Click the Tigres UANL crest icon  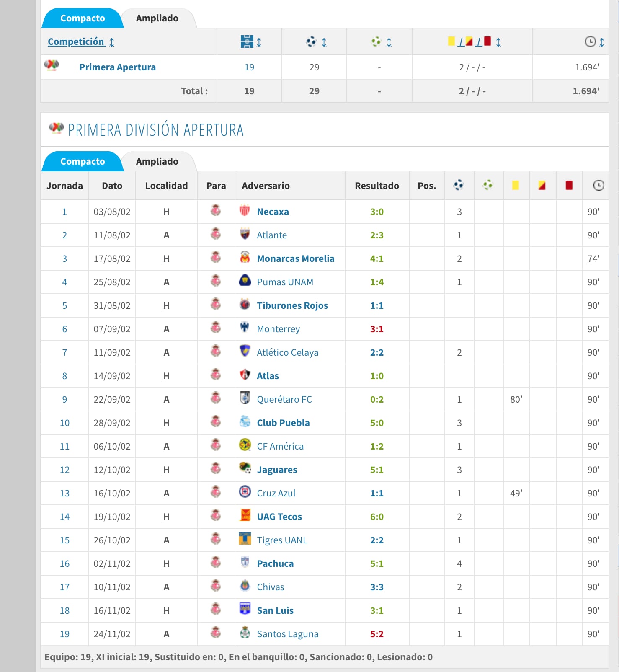(x=245, y=539)
